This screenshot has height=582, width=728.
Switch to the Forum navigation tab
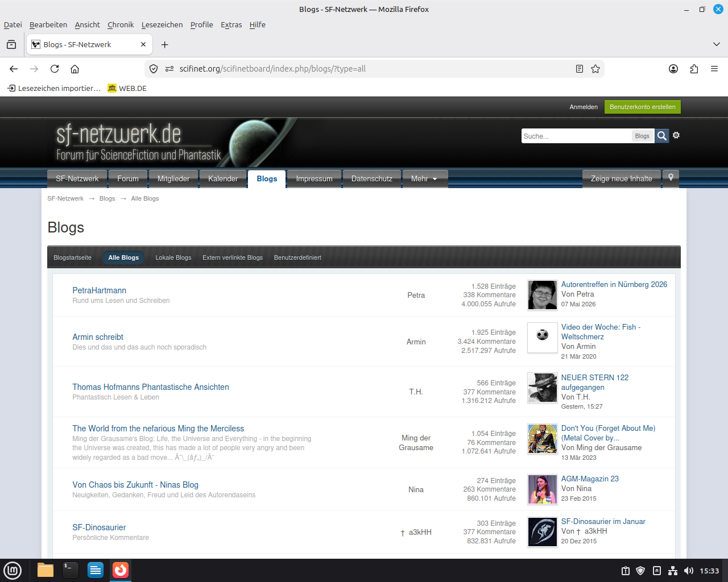pos(128,178)
